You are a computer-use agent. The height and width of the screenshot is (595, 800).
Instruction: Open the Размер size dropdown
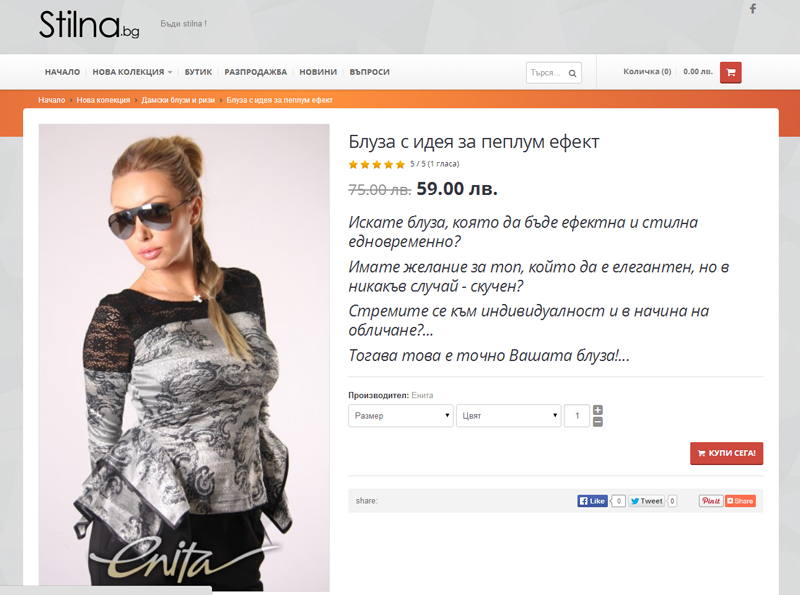pos(401,416)
